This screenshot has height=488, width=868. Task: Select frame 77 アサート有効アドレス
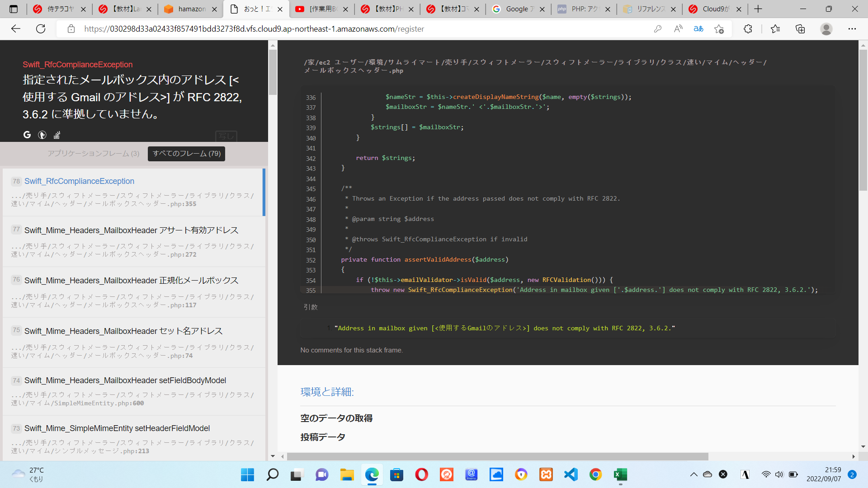(133, 242)
